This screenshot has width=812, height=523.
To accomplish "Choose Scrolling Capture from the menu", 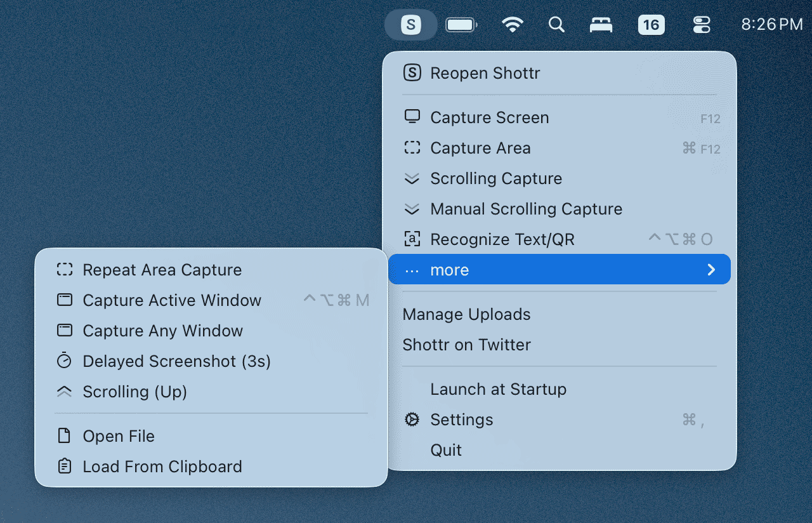I will pos(560,178).
